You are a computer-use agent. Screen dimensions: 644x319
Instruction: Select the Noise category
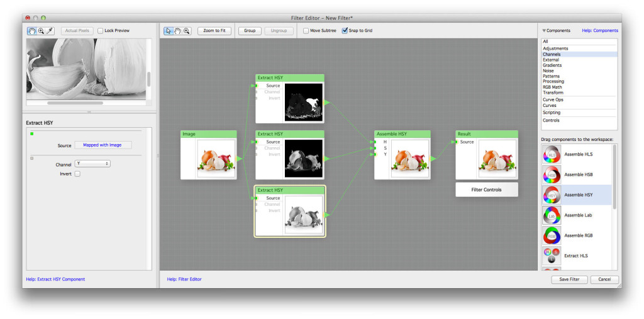coord(579,70)
